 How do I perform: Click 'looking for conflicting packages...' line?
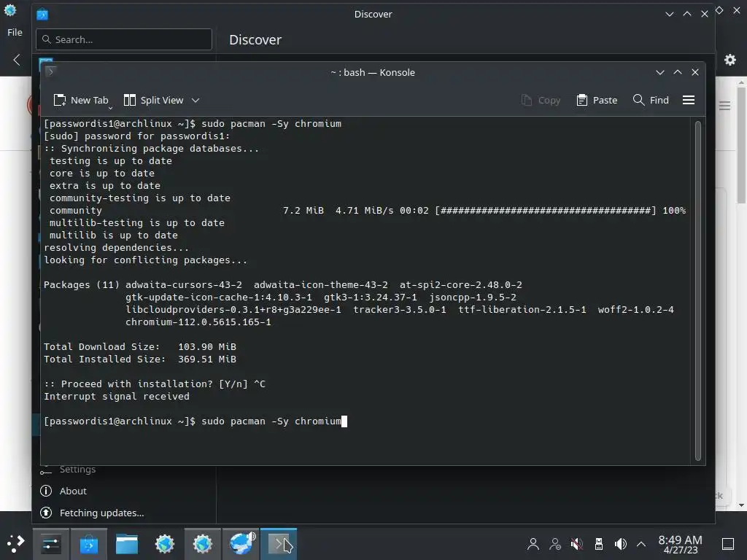click(146, 260)
